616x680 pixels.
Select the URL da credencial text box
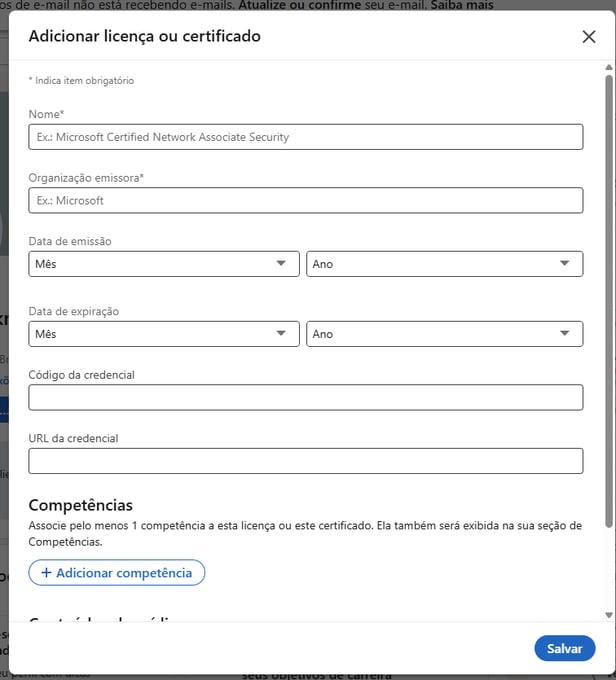pos(305,461)
